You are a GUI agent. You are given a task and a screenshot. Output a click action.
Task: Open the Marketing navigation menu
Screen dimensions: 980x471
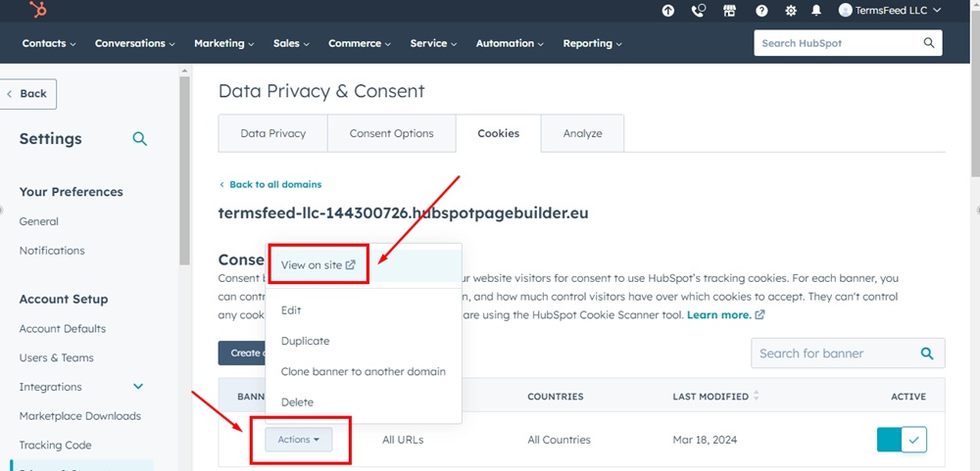(x=224, y=43)
